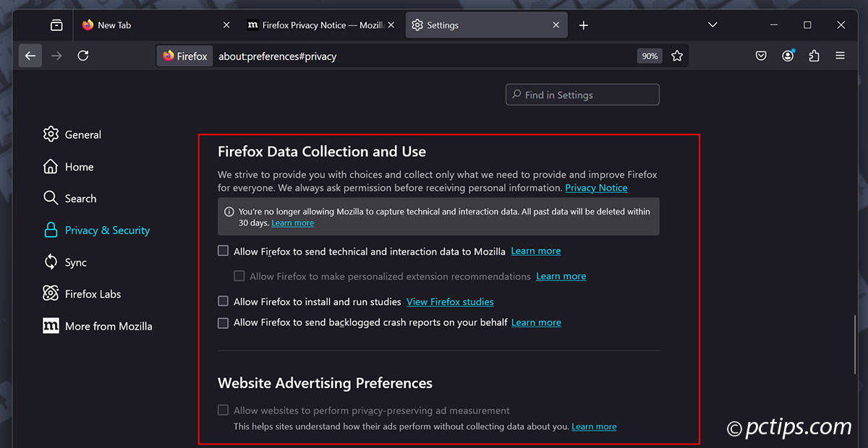
Task: Open the Save to Pocket icon
Action: (761, 56)
